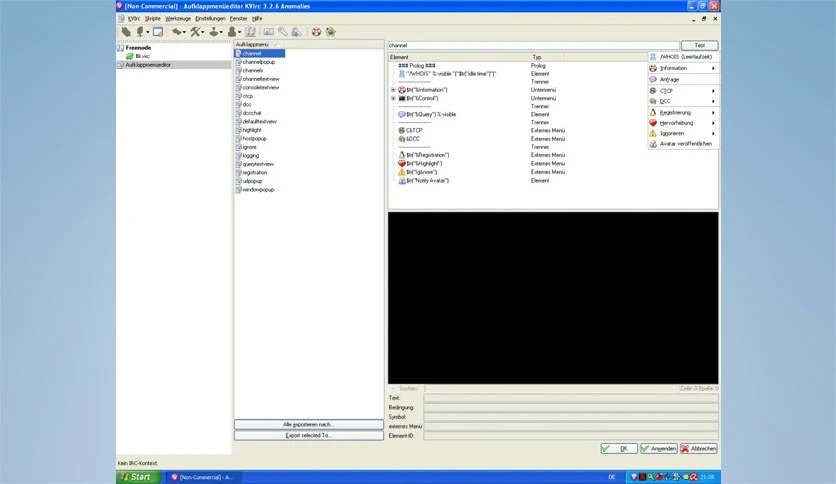Click the microphone toolbar icon

click(140, 32)
